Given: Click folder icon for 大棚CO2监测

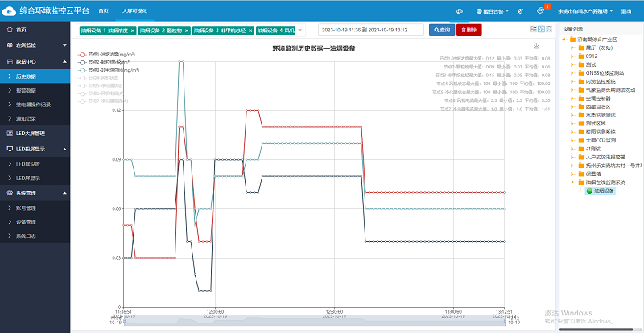Looking at the screenshot, I should (x=580, y=140).
